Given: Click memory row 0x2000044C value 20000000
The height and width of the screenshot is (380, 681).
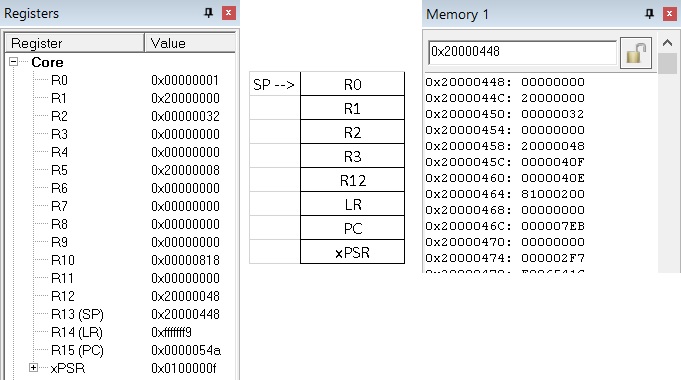Looking at the screenshot, I should tap(553, 98).
